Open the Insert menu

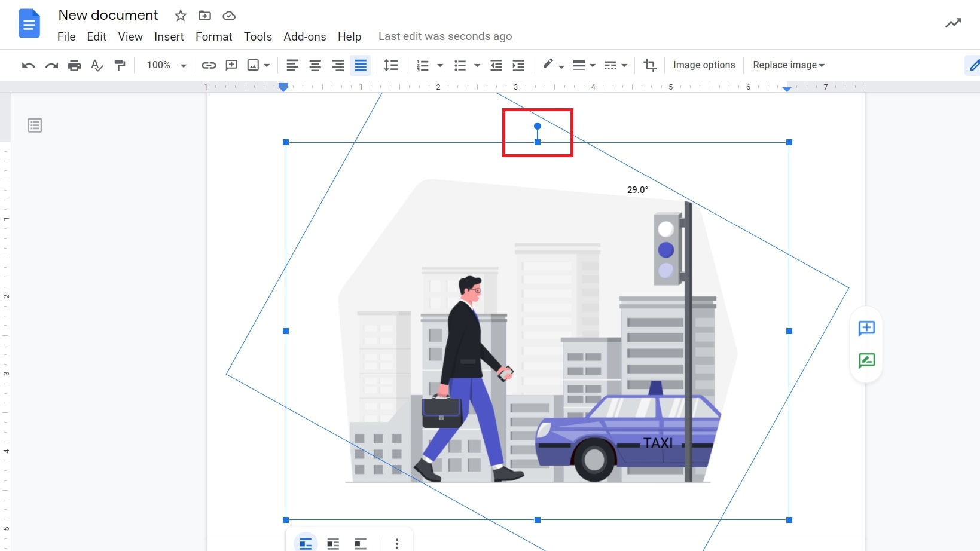[x=169, y=36]
